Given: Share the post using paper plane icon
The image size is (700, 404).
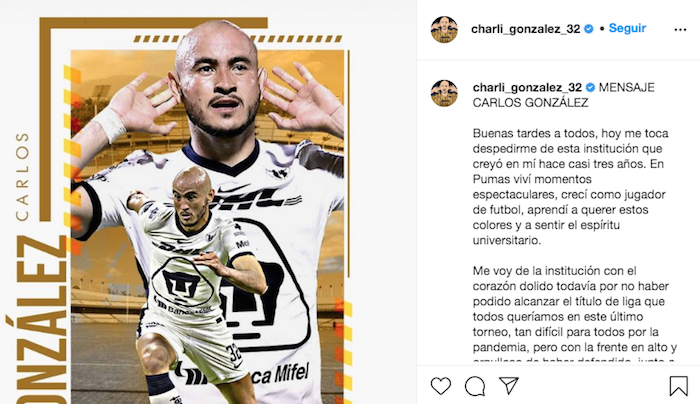Looking at the screenshot, I should 508,386.
